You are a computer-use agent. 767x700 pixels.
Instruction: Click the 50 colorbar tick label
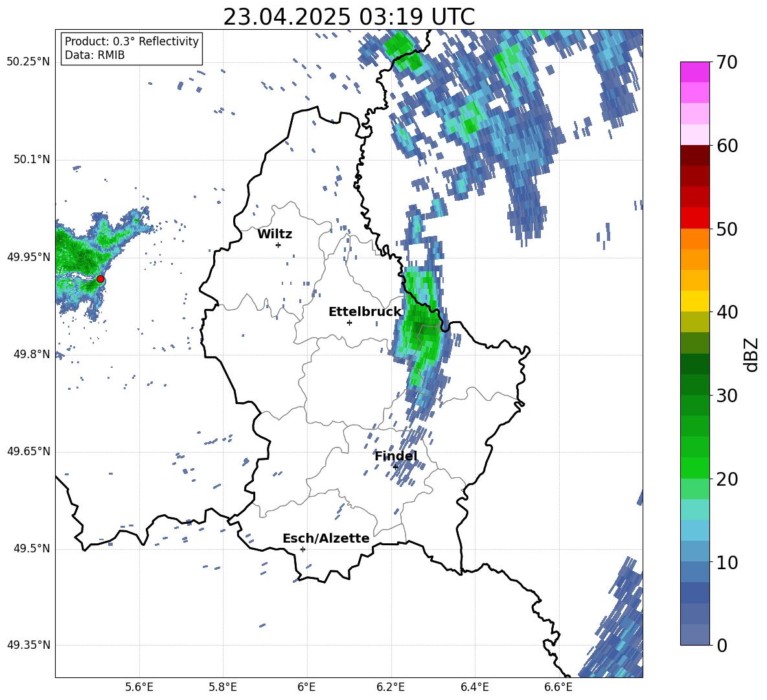(x=727, y=229)
